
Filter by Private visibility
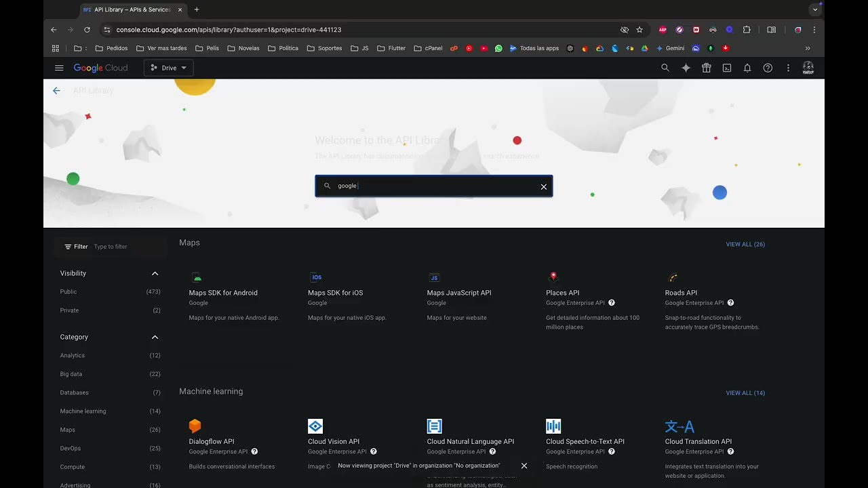pyautogui.click(x=69, y=310)
